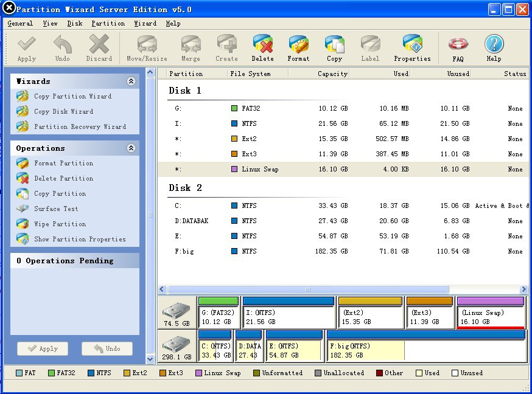This screenshot has height=394, width=532.
Task: Open Properties from the toolbar
Action: point(412,49)
